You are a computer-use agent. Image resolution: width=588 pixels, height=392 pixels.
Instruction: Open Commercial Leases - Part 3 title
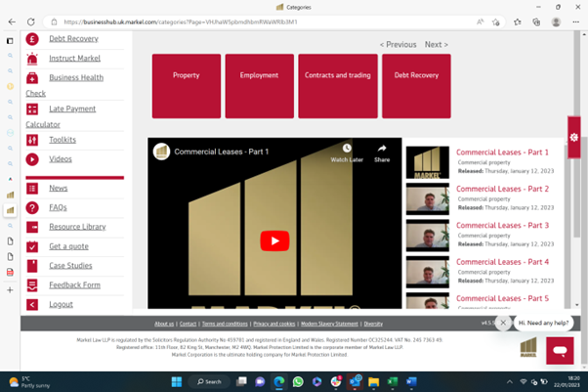coord(502,225)
